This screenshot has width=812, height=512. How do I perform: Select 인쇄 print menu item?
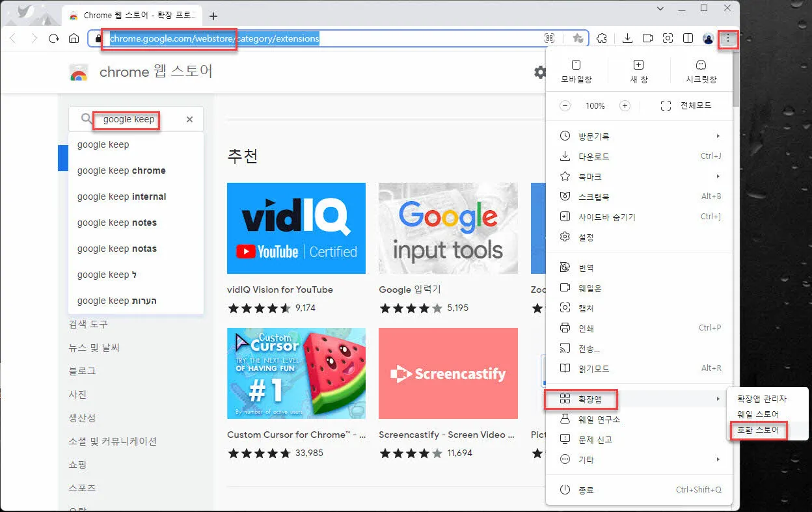click(x=640, y=328)
